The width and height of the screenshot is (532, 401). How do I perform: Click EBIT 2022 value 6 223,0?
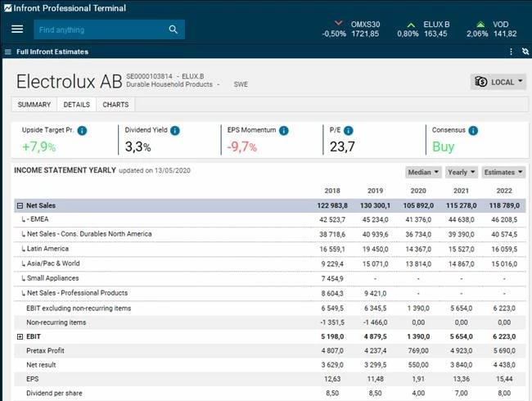504,336
